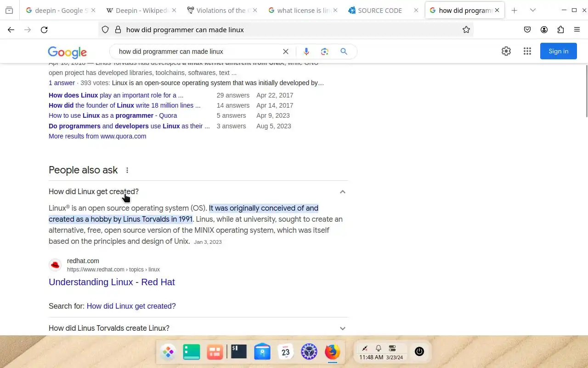Open the notification bell in the tray
This screenshot has height=368, width=588.
(379, 348)
